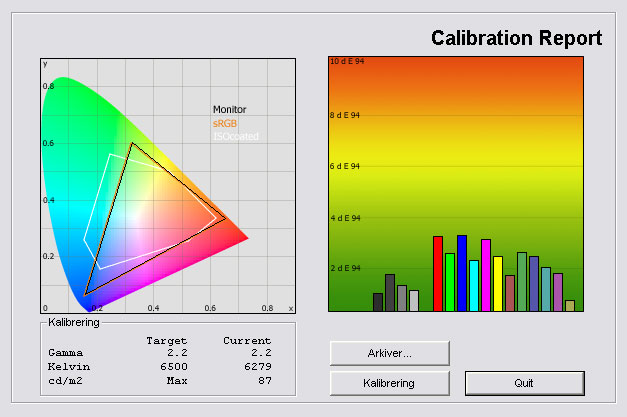Click the Calibration Report title
The width and height of the screenshot is (627, 417).
click(x=516, y=38)
